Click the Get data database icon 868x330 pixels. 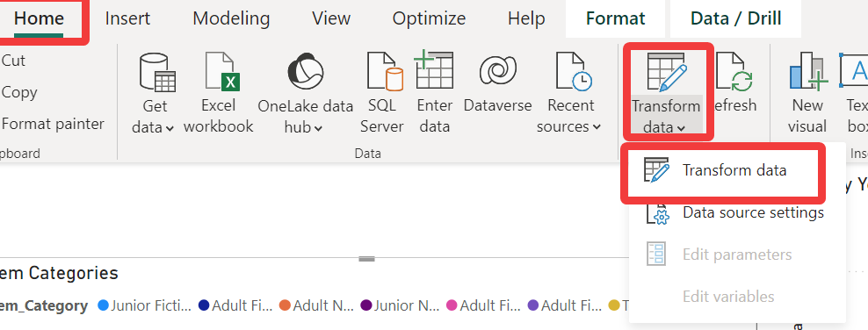pos(157,72)
